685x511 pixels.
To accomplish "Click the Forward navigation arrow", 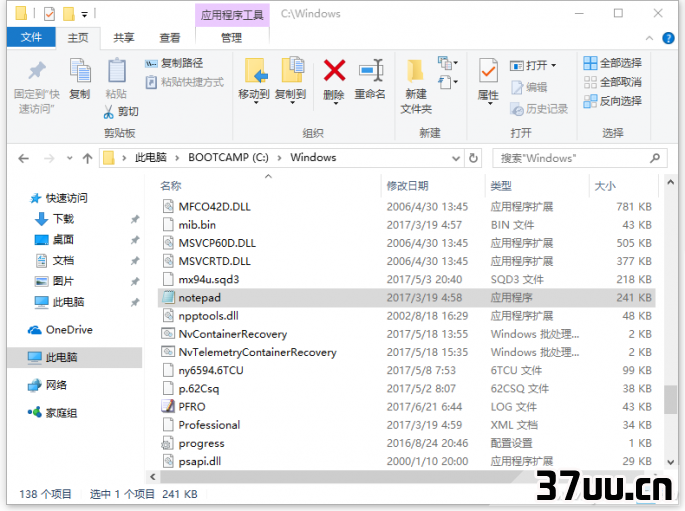I will [48, 158].
